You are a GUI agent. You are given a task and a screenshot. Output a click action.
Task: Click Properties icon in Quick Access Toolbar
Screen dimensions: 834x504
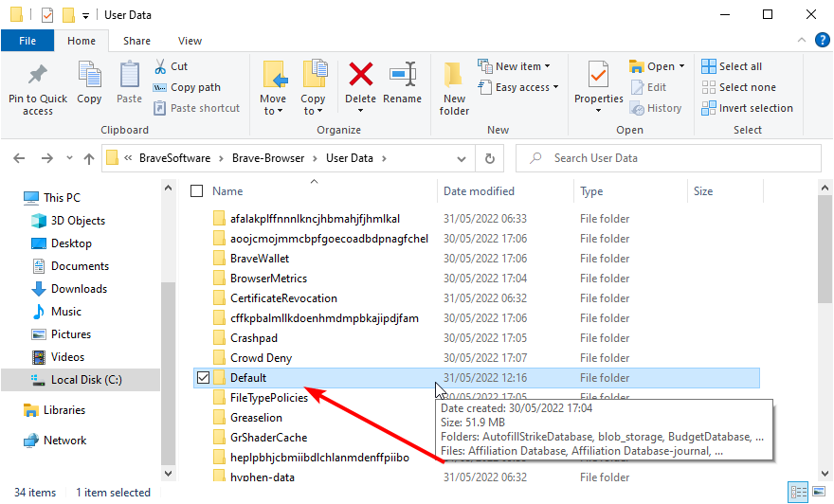tap(47, 15)
